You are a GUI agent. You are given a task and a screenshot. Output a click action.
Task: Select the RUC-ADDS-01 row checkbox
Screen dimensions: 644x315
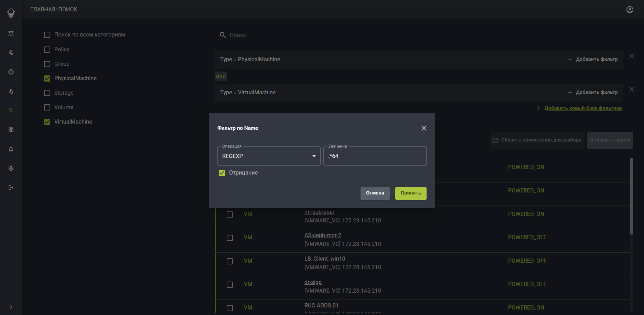coord(230,308)
